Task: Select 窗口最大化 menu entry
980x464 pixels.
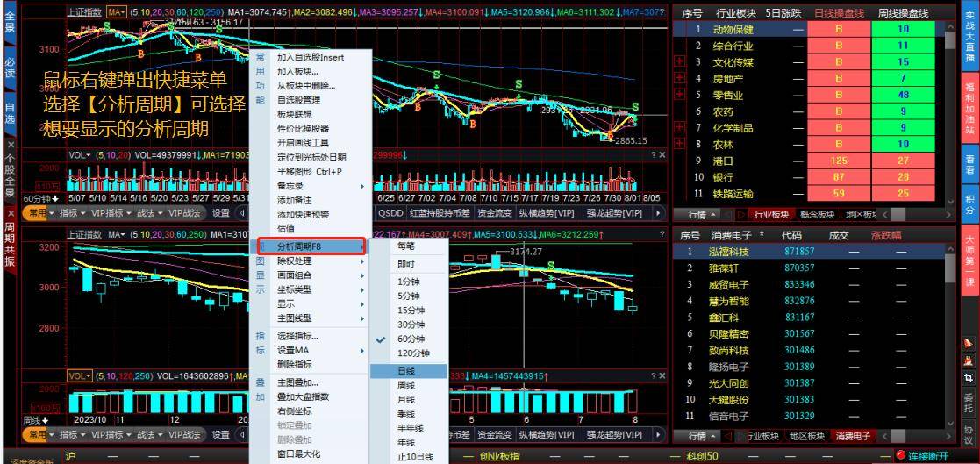Action: coord(299,454)
